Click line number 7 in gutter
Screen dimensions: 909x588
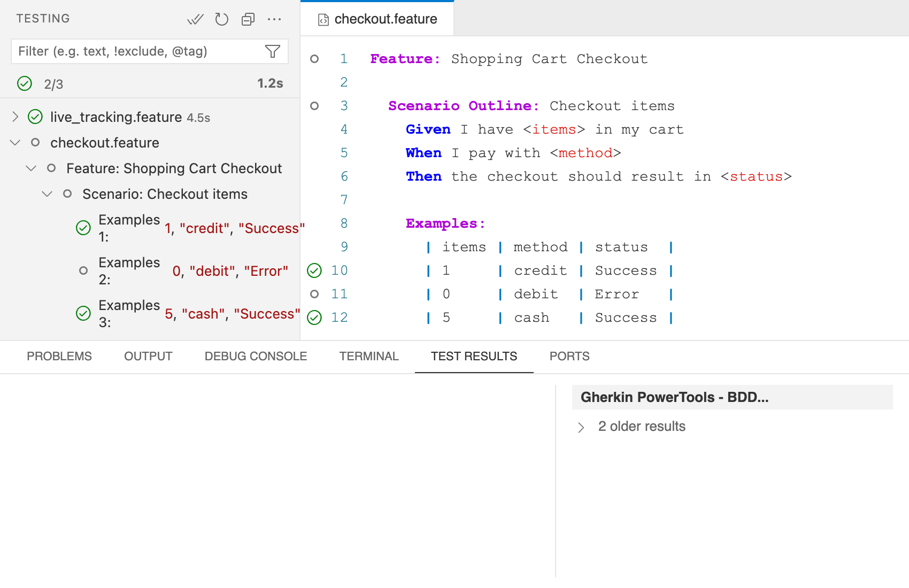(344, 200)
